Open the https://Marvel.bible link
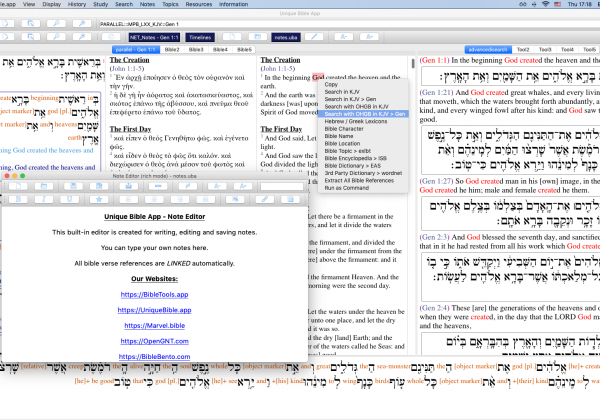 coord(155,326)
